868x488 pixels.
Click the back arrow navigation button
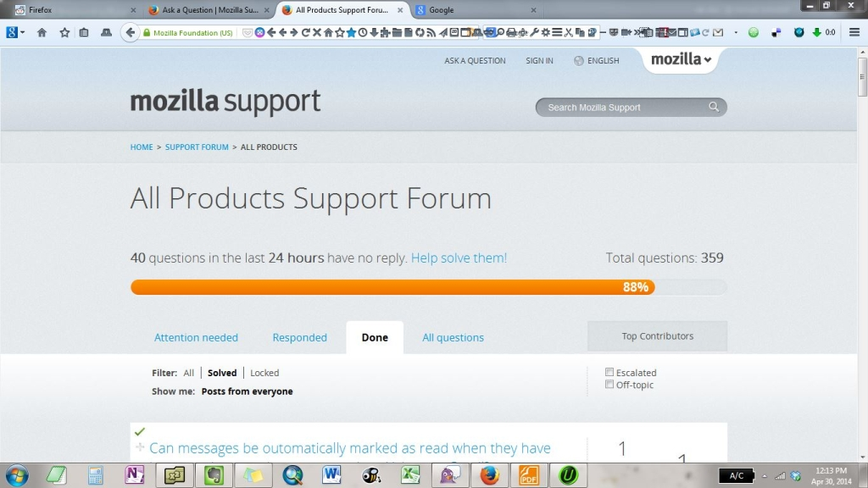click(x=130, y=33)
